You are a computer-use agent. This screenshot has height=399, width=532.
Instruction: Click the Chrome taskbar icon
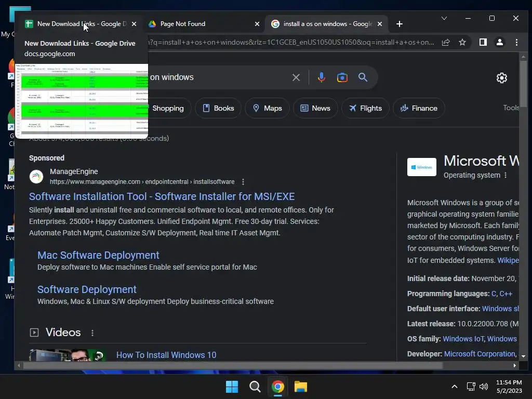(278, 387)
